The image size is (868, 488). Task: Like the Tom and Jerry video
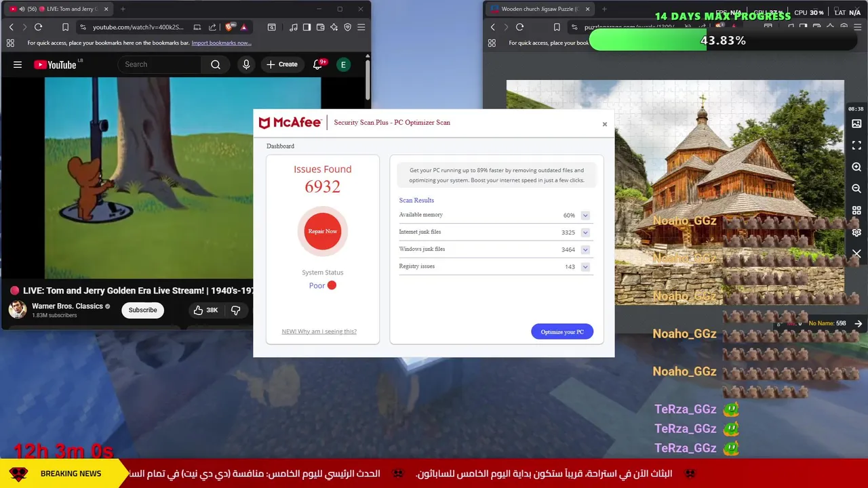click(205, 310)
